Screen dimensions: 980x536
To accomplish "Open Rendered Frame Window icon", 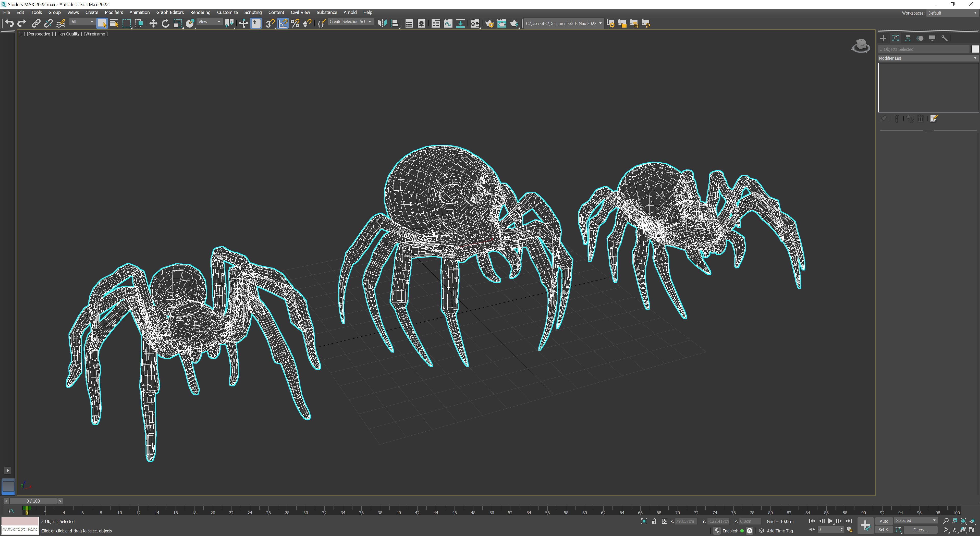I will [501, 23].
